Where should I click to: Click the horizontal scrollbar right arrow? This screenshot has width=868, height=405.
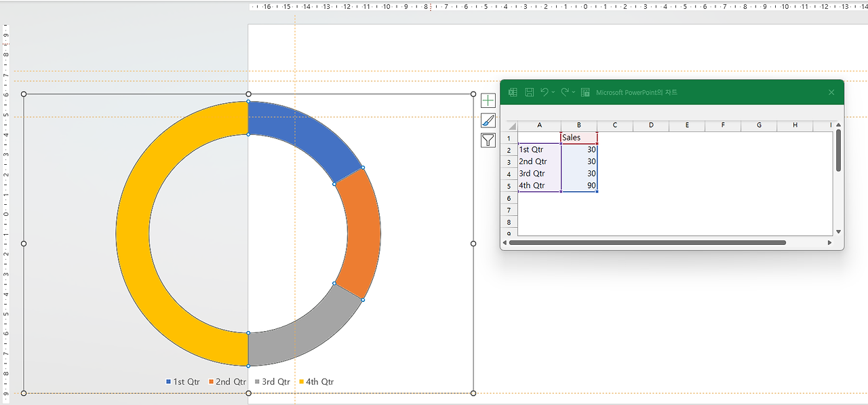click(x=829, y=242)
